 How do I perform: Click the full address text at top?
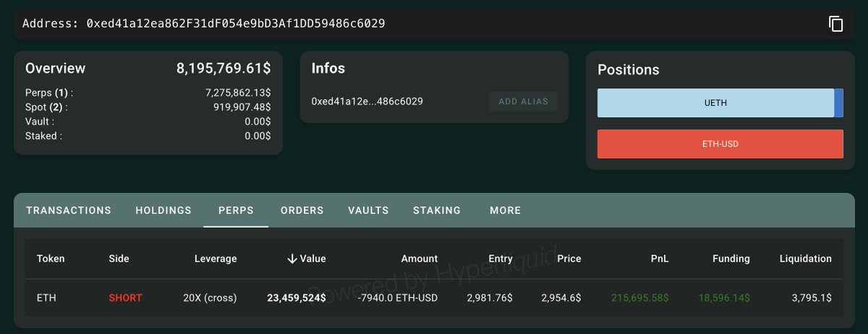point(235,24)
